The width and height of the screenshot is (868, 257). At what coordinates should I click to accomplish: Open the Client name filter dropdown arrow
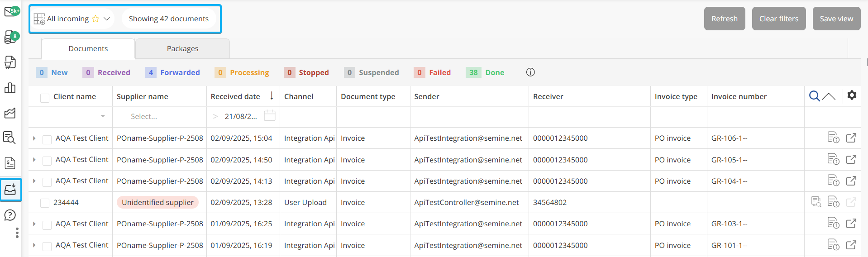(x=103, y=116)
